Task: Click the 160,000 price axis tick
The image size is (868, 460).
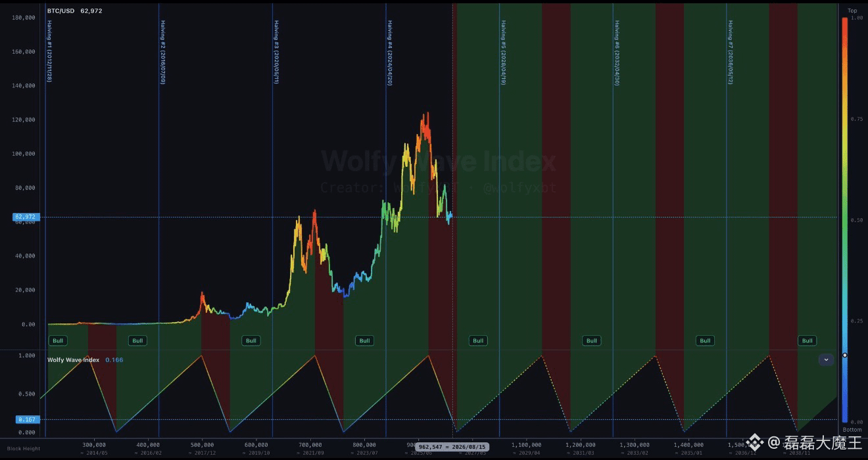Action: coord(24,51)
